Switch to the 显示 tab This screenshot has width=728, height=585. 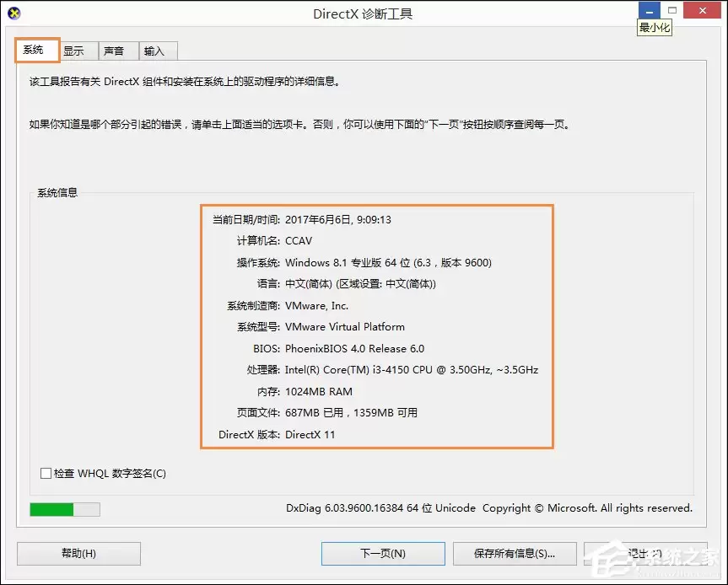(79, 51)
